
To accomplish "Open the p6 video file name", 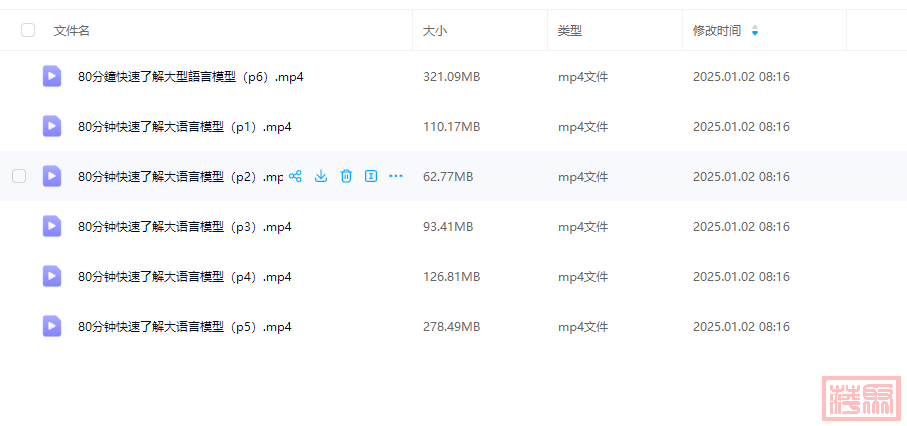I will 190,77.
